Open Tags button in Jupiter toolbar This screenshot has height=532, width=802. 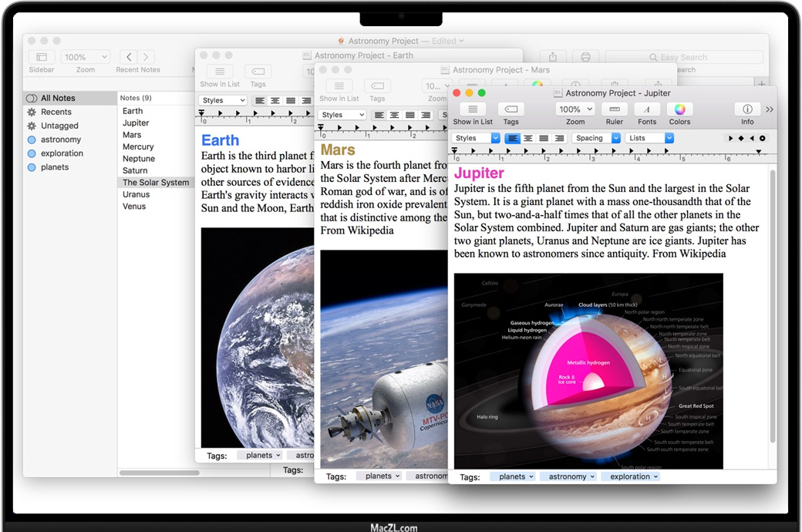point(511,110)
